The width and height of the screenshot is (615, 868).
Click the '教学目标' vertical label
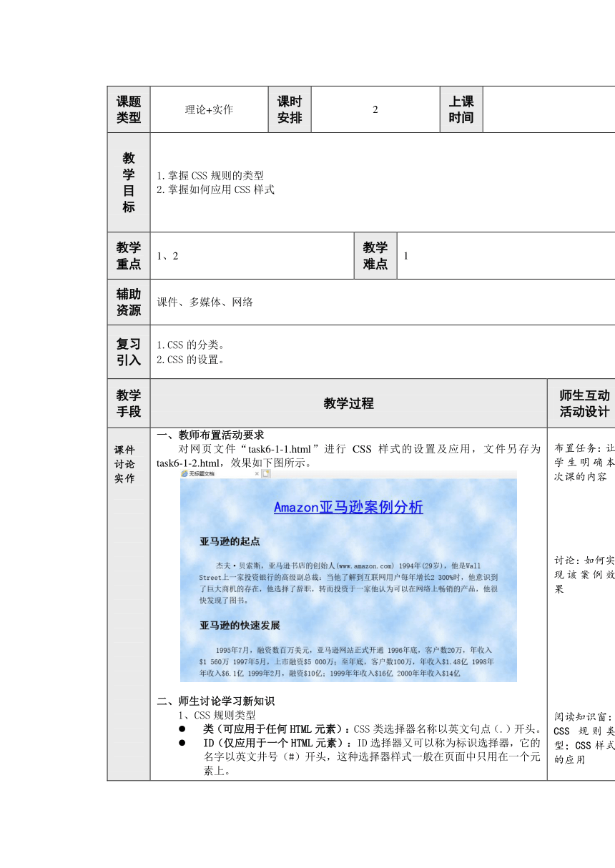129,182
